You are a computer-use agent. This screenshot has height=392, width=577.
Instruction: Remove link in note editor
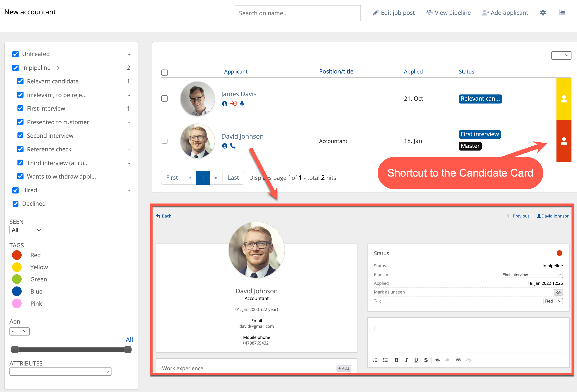tap(468, 360)
